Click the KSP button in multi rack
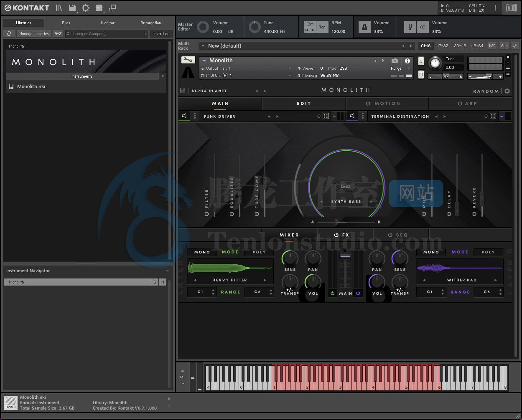This screenshot has height=420, width=522. click(492, 46)
